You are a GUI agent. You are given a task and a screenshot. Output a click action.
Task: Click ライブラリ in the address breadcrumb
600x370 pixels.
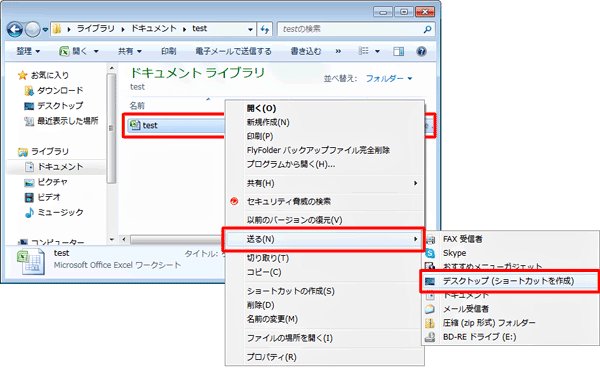point(95,29)
